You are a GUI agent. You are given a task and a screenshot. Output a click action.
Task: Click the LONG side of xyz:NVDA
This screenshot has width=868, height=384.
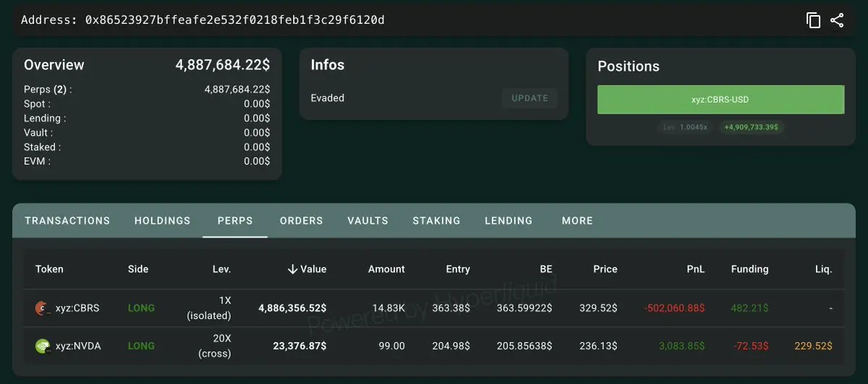pyautogui.click(x=141, y=346)
